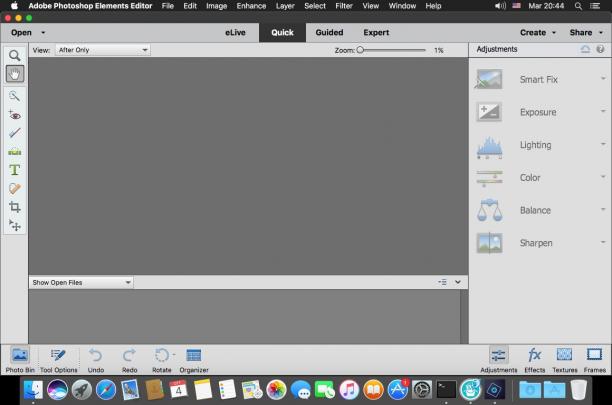Open the Layer menu

(285, 6)
